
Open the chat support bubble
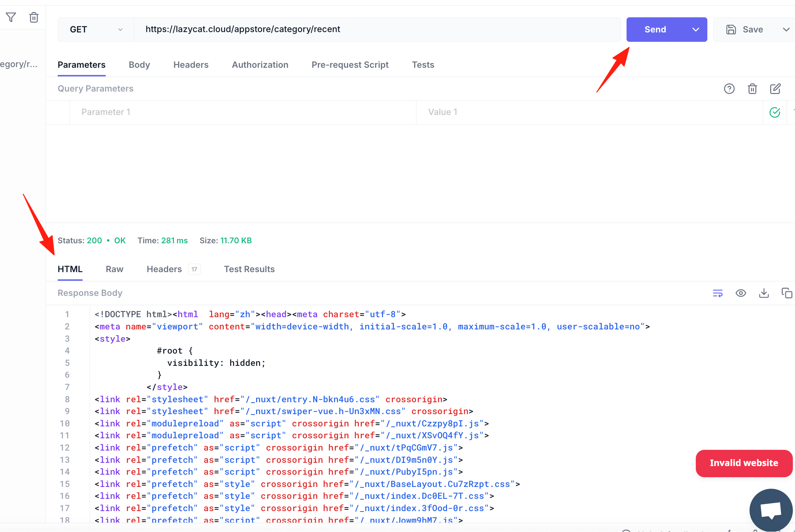[x=771, y=510]
